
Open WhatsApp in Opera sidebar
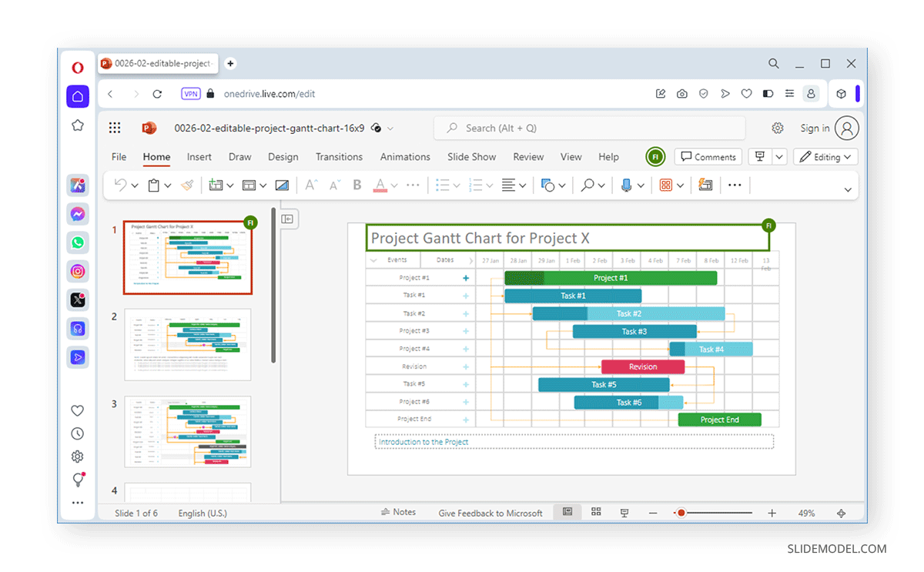[78, 243]
